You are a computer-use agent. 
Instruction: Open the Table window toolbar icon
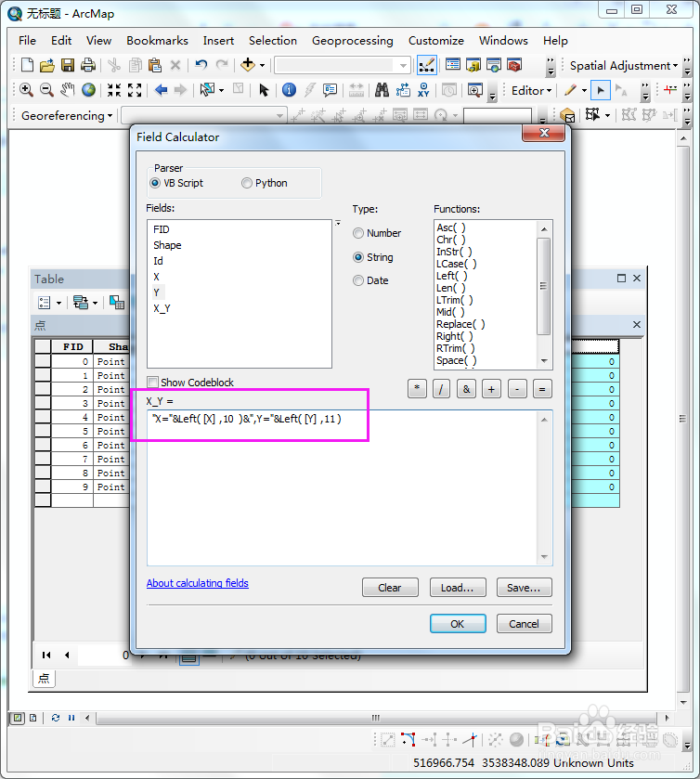(453, 65)
